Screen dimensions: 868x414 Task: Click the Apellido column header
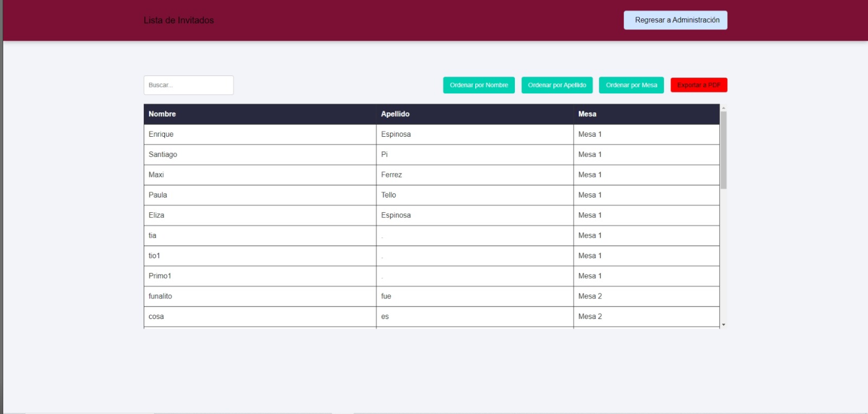click(395, 114)
